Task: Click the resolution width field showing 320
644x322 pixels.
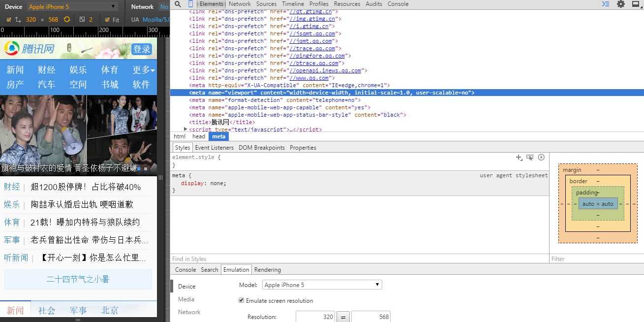Action: pos(315,317)
